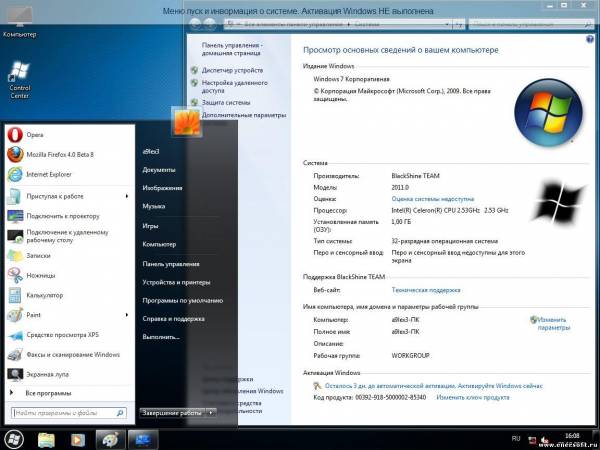Open Диспетчер устройств link
The image size is (600, 450).
coord(232,70)
